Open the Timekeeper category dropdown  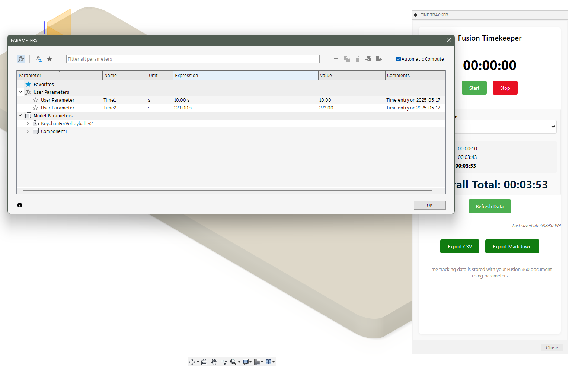(x=505, y=127)
